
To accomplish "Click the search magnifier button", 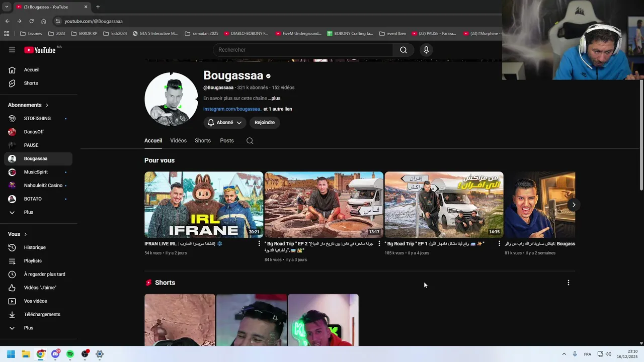I will click(404, 50).
